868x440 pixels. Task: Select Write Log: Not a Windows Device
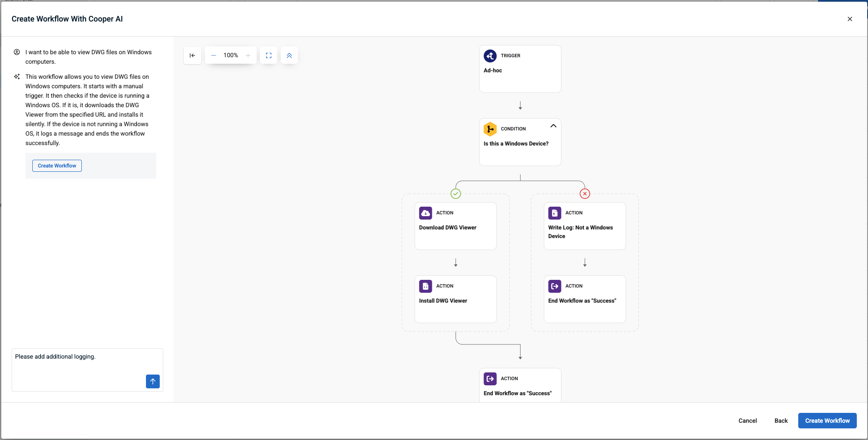pos(585,226)
